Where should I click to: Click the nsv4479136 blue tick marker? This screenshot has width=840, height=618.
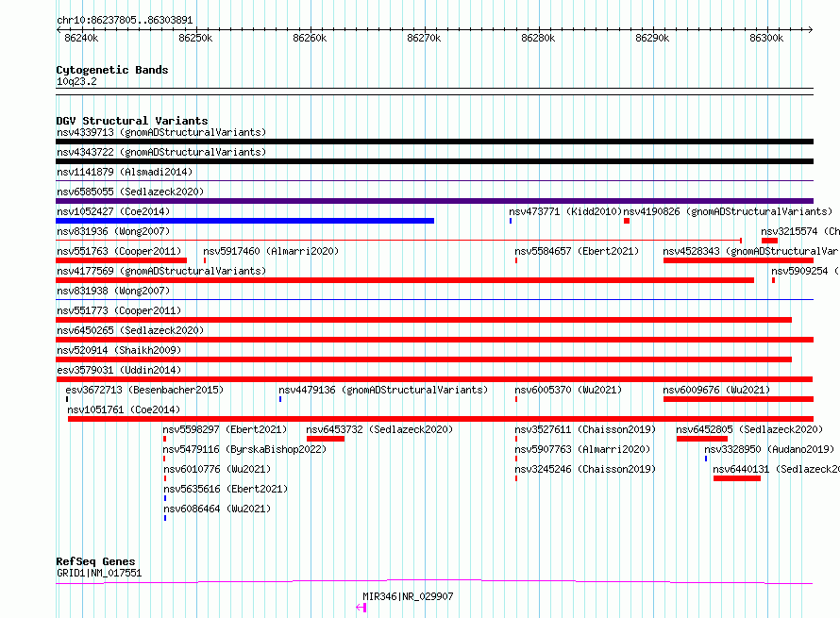point(280,399)
